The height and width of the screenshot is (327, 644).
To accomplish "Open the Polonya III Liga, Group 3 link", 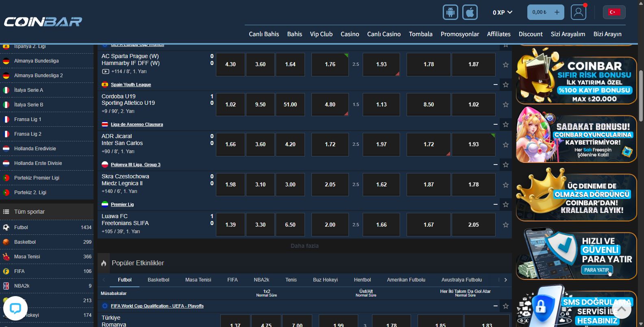I will [135, 165].
